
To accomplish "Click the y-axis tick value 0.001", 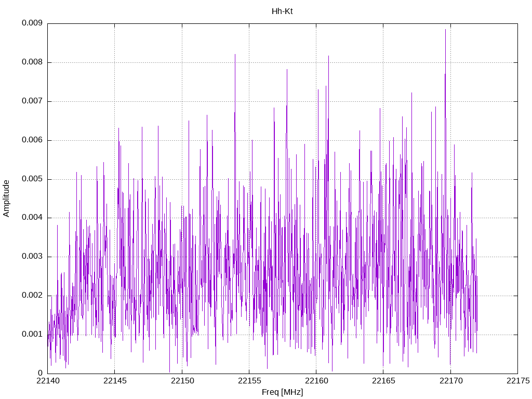I will [x=32, y=334].
